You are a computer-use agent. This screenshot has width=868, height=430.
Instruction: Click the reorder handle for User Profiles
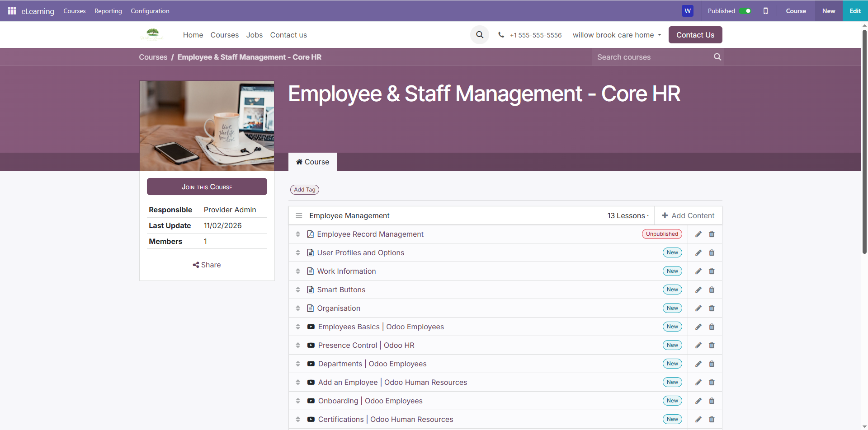click(298, 253)
